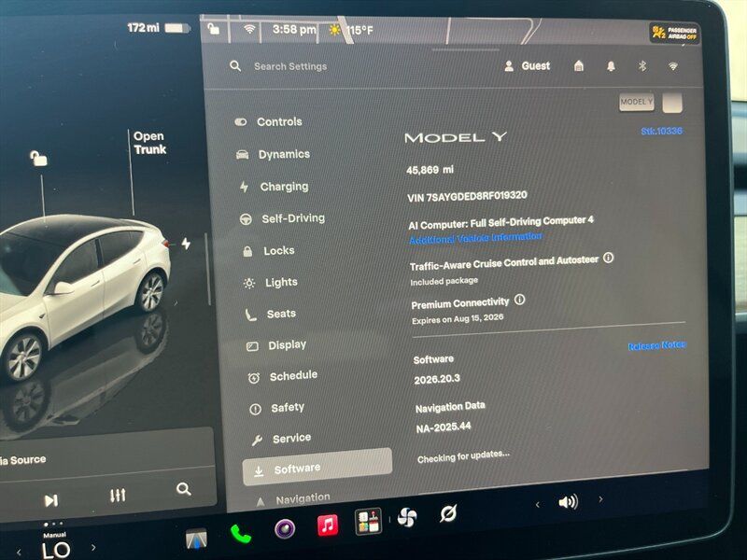Open the Locks settings menu

[x=269, y=250]
